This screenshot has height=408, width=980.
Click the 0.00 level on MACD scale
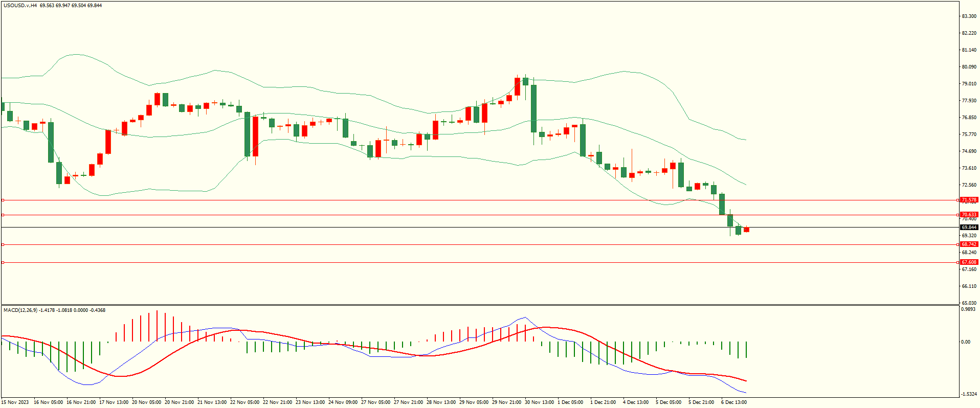(x=965, y=342)
